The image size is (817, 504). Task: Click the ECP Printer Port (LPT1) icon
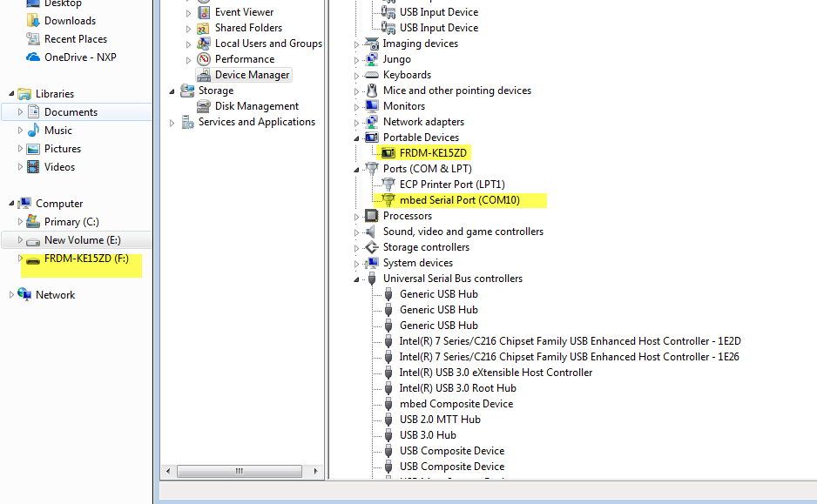tap(388, 185)
